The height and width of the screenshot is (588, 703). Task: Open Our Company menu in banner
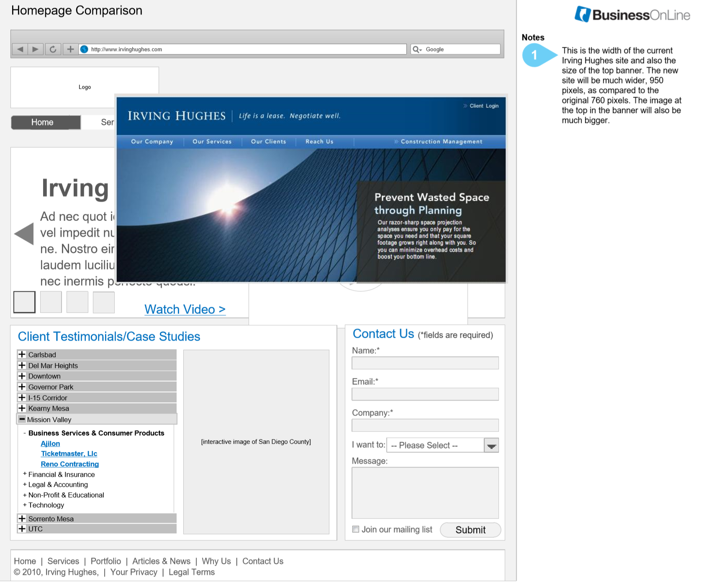[x=152, y=141]
